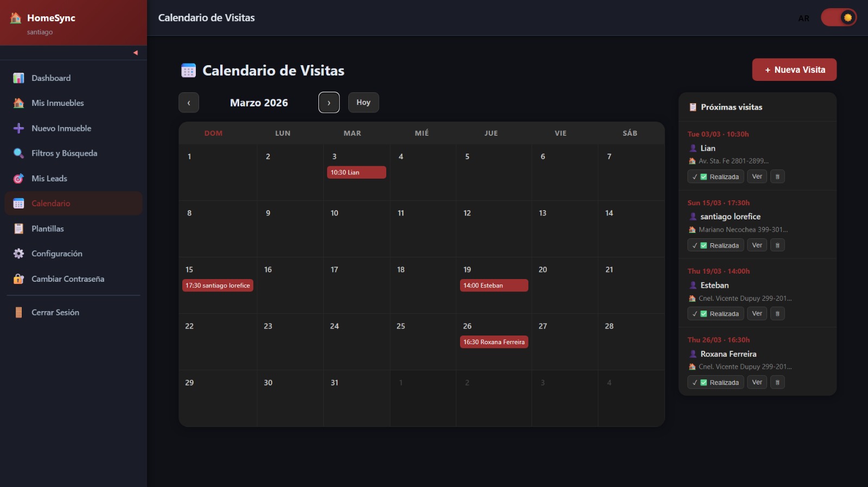Open Cambiar Contraseña label
The width and height of the screenshot is (868, 487).
click(68, 279)
